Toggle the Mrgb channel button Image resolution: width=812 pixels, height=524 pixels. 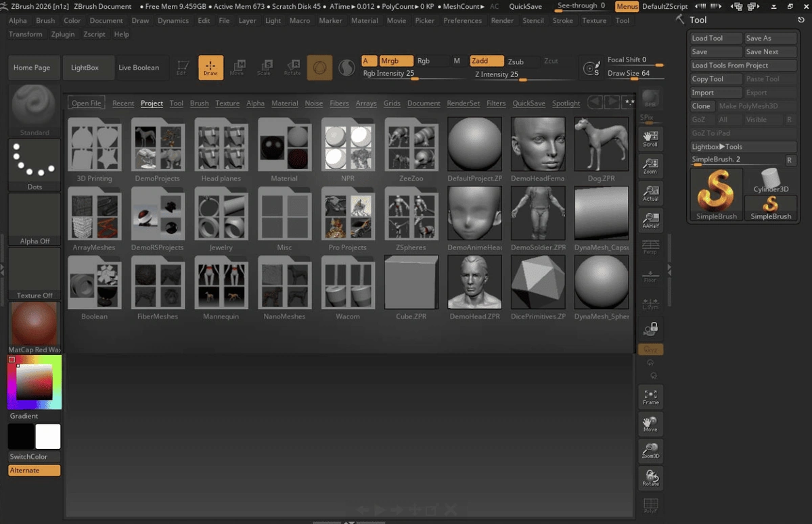[396, 61]
